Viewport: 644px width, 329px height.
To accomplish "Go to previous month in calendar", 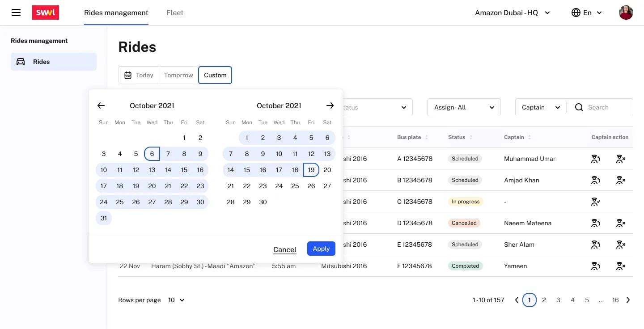I will [x=101, y=105].
